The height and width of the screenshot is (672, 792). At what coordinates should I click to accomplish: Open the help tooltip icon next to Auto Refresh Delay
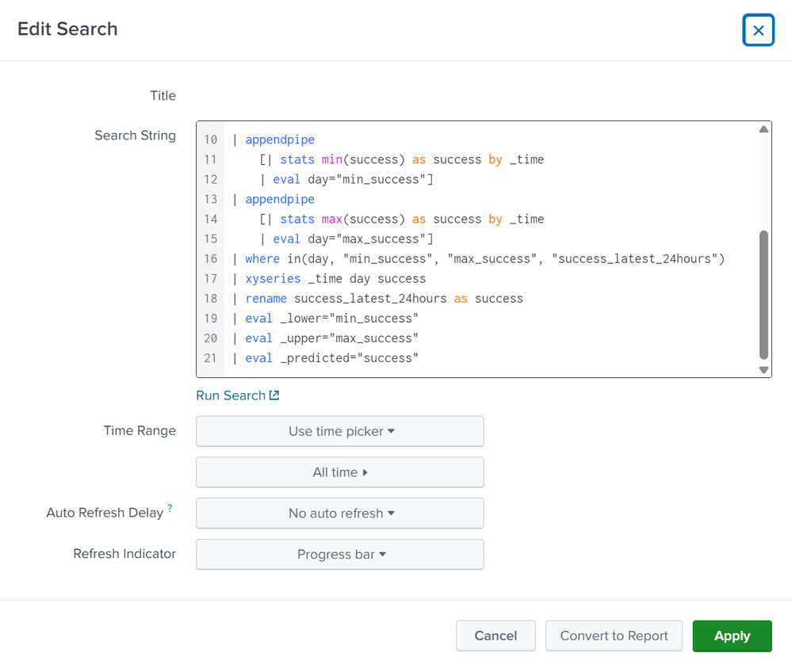tap(169, 507)
